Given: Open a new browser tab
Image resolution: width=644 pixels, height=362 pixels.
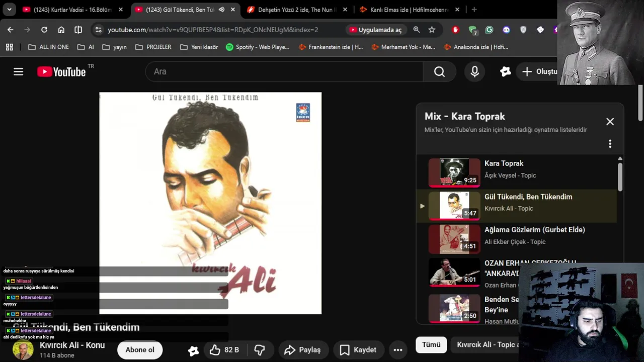Looking at the screenshot, I should [474, 10].
